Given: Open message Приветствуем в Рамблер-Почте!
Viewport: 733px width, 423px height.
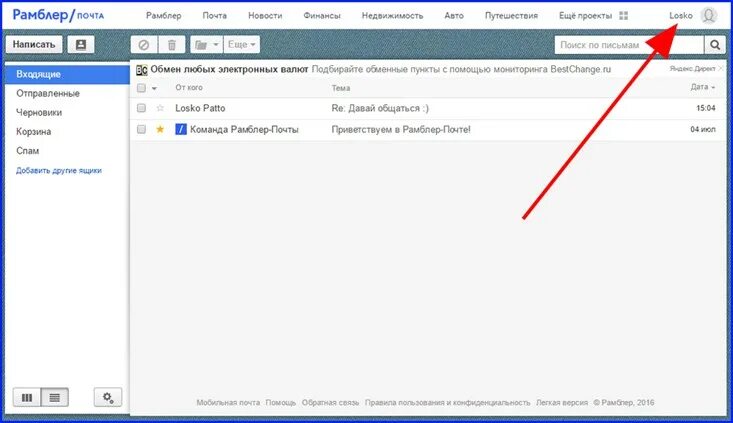Looking at the screenshot, I should pos(401,129).
